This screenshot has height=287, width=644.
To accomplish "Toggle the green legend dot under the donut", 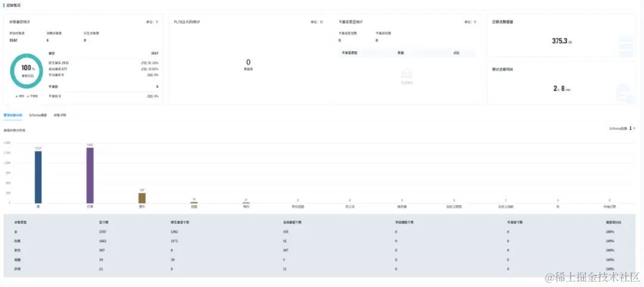I will tap(17, 96).
